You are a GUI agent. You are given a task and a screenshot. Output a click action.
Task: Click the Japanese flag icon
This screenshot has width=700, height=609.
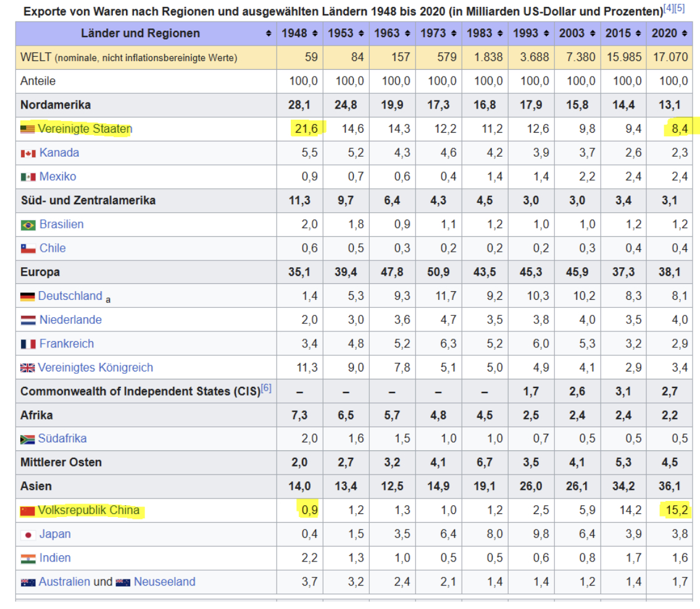[x=28, y=534]
